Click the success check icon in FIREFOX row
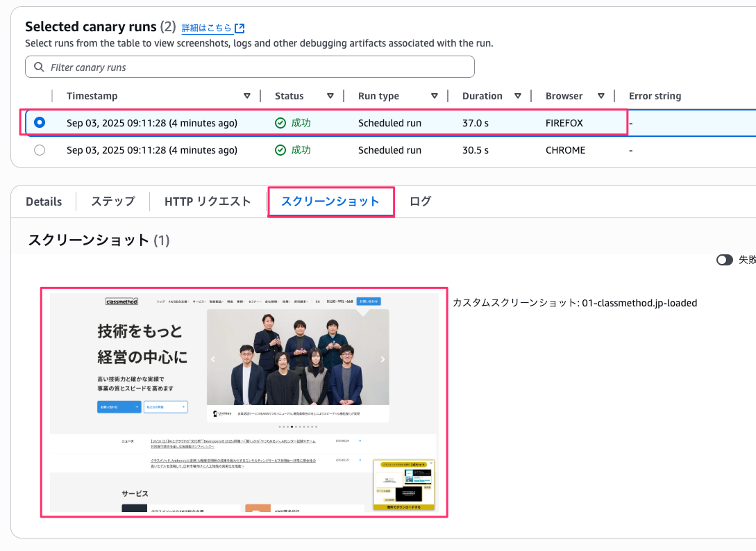The image size is (756, 551). point(280,123)
